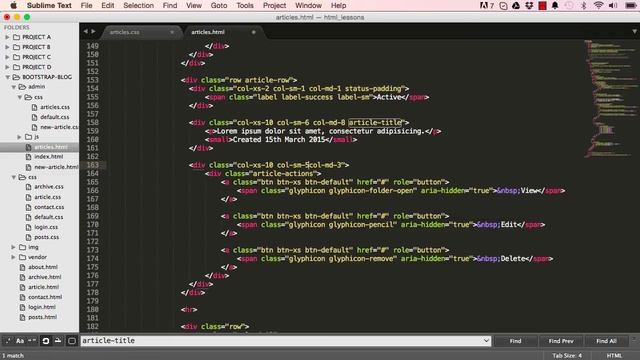Viewport: 640px width, 360px height.
Task: Click the Adobe menu bar icon
Action: click(x=487, y=5)
